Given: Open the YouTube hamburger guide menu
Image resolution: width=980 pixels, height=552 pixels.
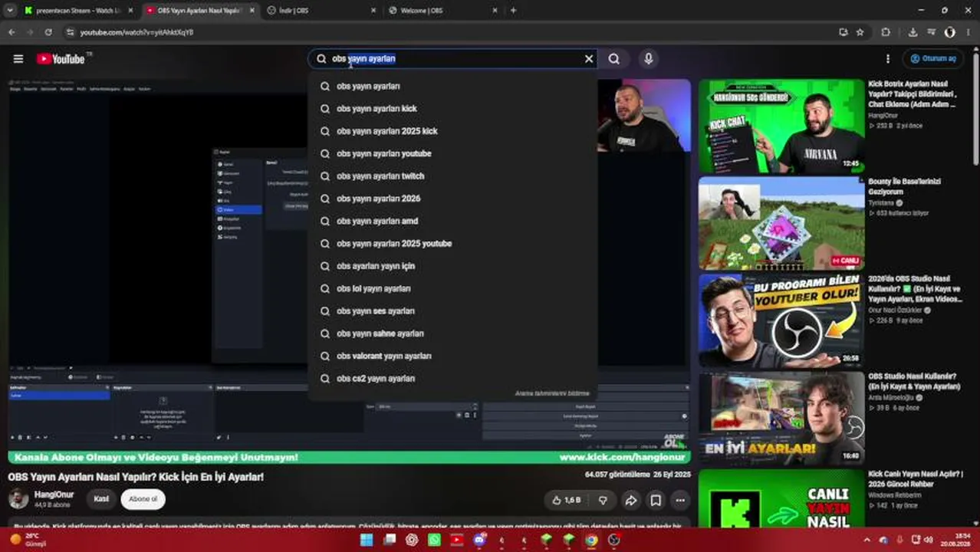Looking at the screenshot, I should [18, 59].
